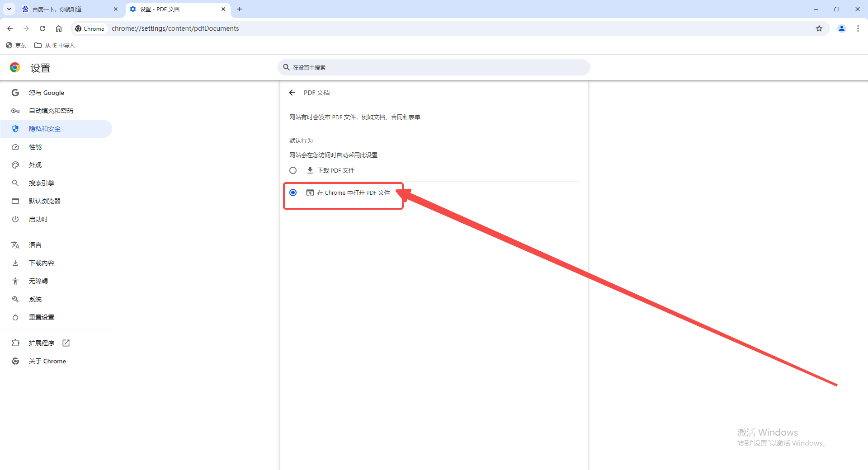Click the browser back arrow icon
Image resolution: width=868 pixels, height=470 pixels.
(10, 28)
